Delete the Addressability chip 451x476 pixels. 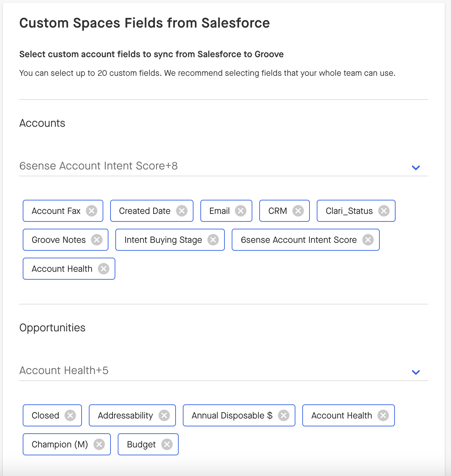pyautogui.click(x=164, y=415)
